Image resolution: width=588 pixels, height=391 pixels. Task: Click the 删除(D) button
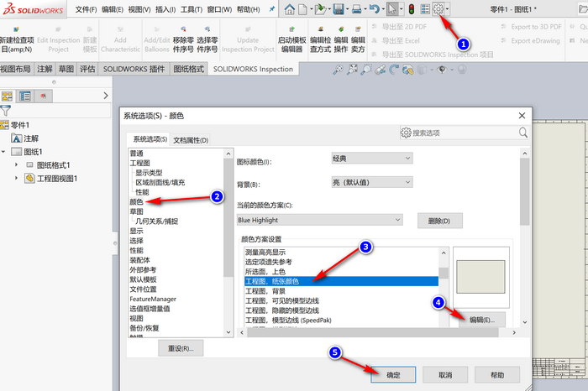coord(439,221)
